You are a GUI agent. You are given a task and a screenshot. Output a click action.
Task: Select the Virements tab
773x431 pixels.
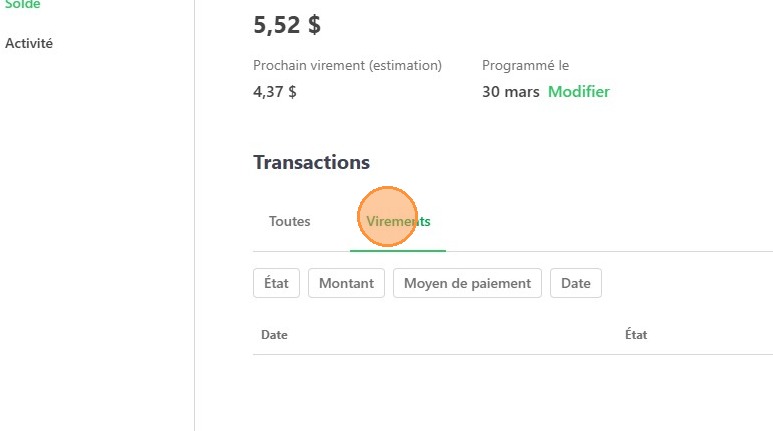[x=398, y=221]
